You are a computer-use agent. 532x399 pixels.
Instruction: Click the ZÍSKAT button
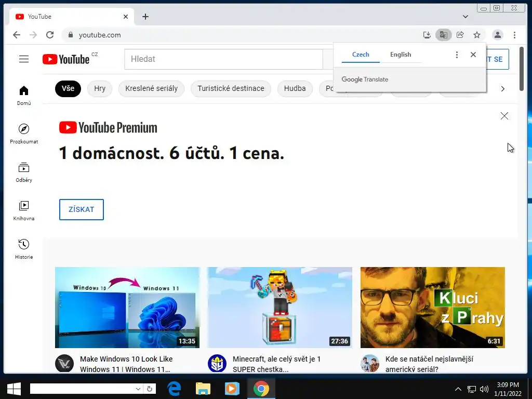(82, 210)
